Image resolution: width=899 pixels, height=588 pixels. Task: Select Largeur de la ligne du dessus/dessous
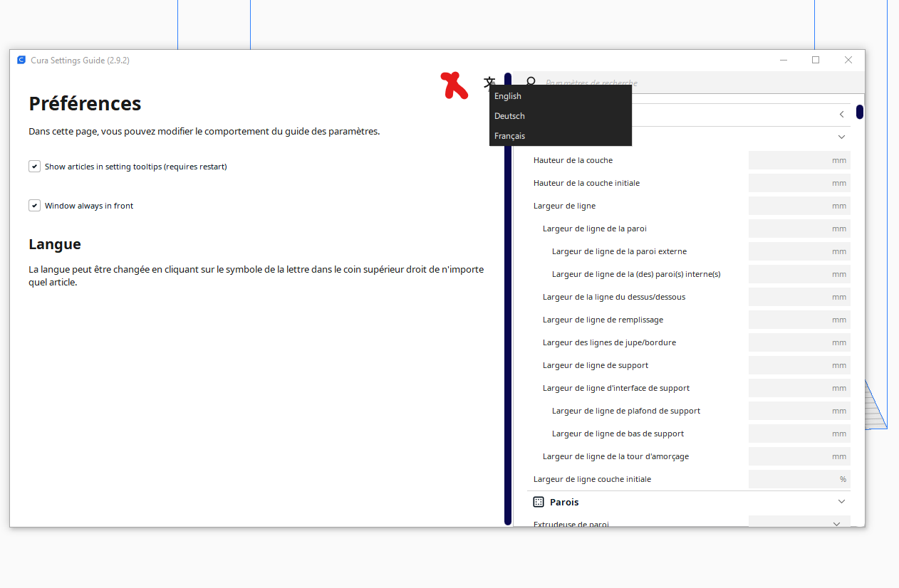pyautogui.click(x=614, y=297)
